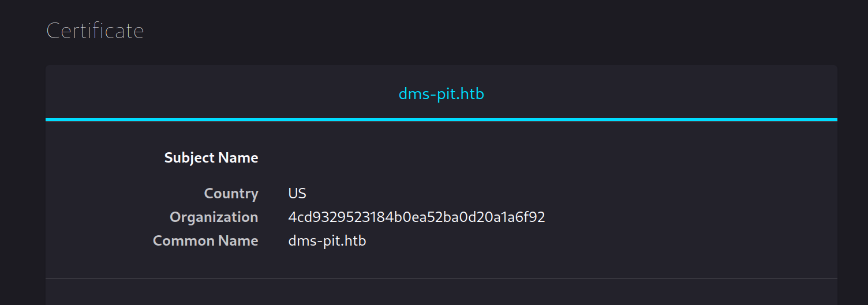Click the Certificate page heading
The width and height of the screenshot is (868, 305).
pyautogui.click(x=95, y=31)
